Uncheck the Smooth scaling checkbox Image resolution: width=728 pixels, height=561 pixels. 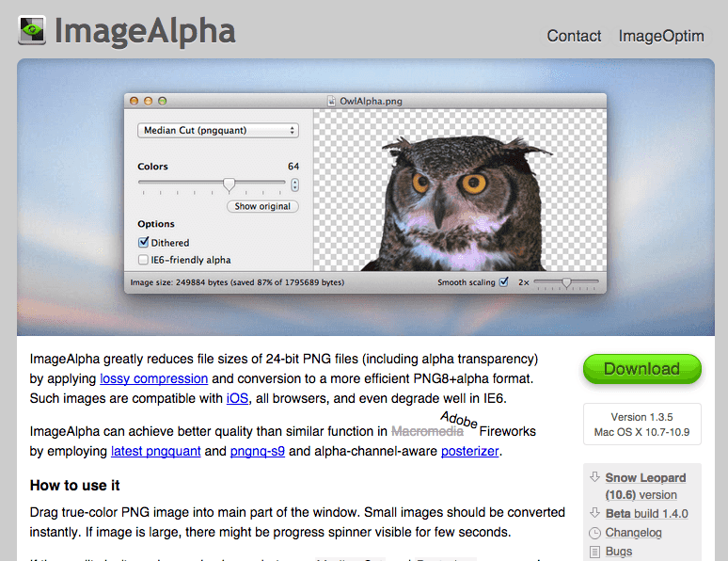point(504,281)
